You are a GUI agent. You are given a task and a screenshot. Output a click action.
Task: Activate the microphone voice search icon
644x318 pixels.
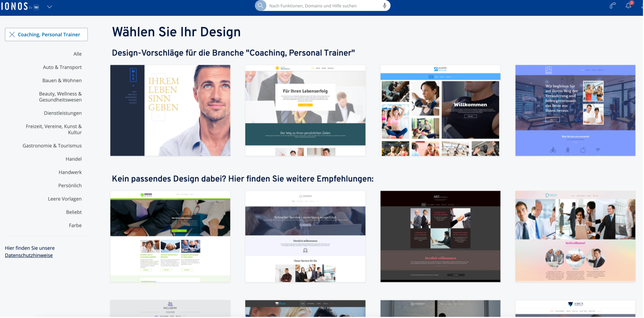click(384, 6)
